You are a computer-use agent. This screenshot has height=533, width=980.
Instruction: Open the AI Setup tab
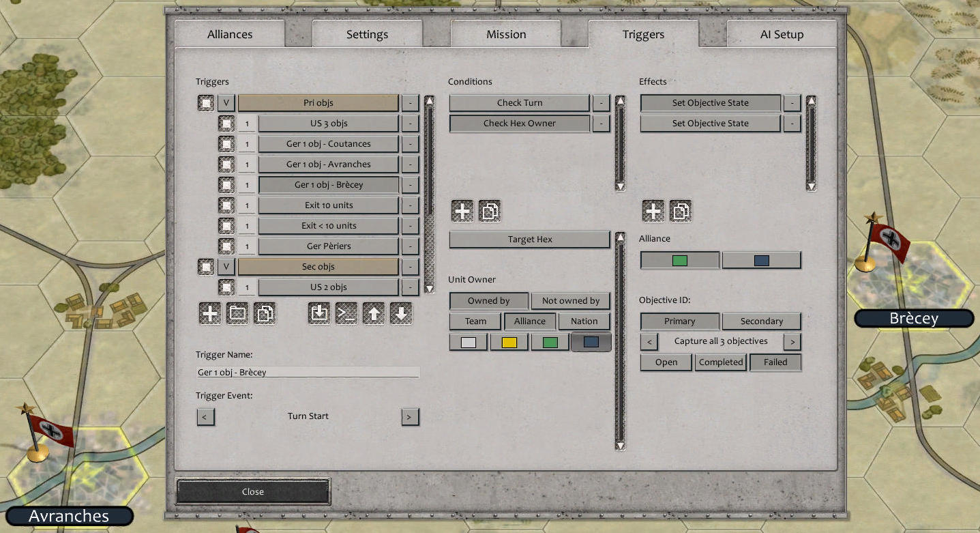point(782,34)
